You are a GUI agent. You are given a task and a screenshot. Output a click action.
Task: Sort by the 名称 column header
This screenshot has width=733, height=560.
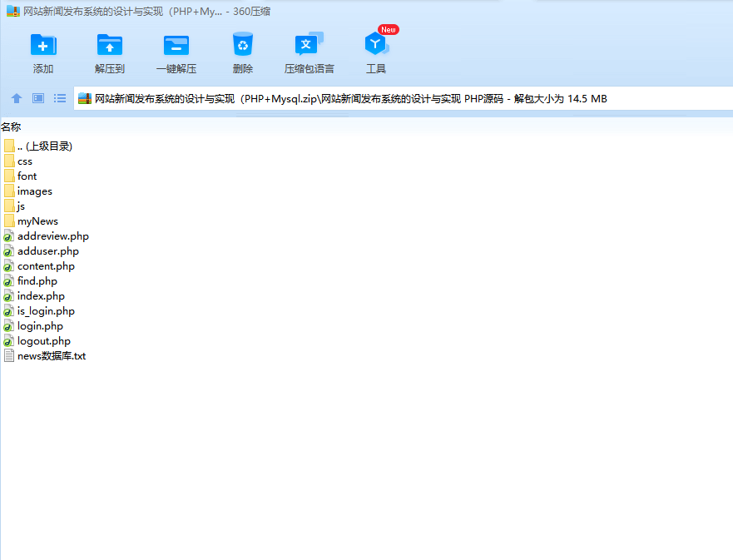point(11,126)
